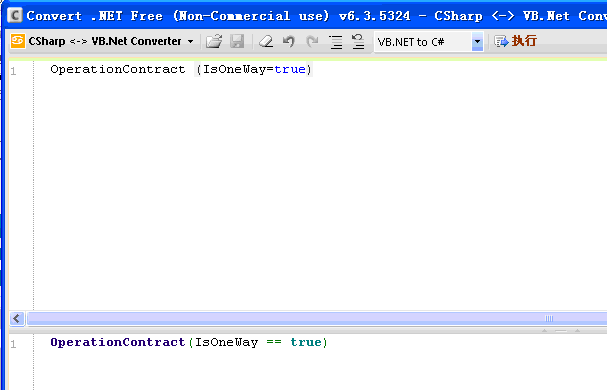Click the 执行 execute button
This screenshot has height=390, width=607.
(516, 41)
